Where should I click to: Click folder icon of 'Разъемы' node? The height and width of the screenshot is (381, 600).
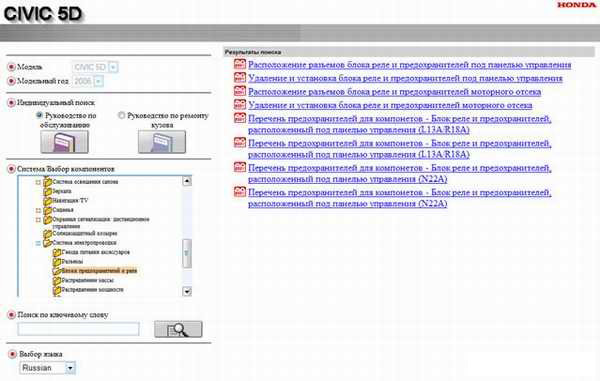(x=57, y=262)
